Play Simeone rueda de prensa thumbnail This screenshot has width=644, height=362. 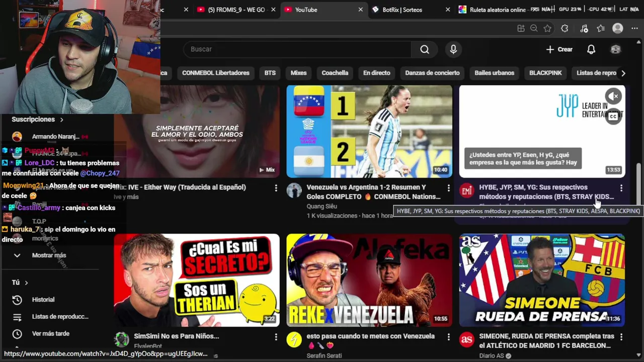[542, 280]
